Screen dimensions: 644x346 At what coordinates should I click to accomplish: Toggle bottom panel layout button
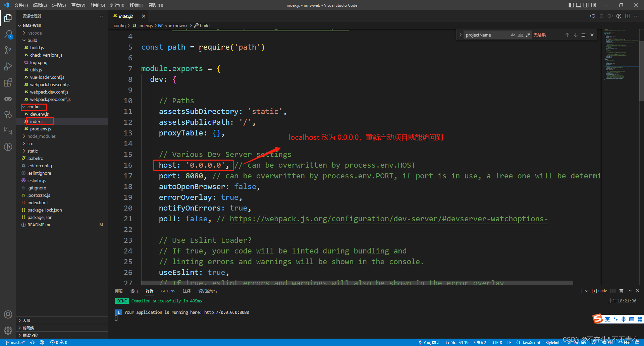coord(579,5)
